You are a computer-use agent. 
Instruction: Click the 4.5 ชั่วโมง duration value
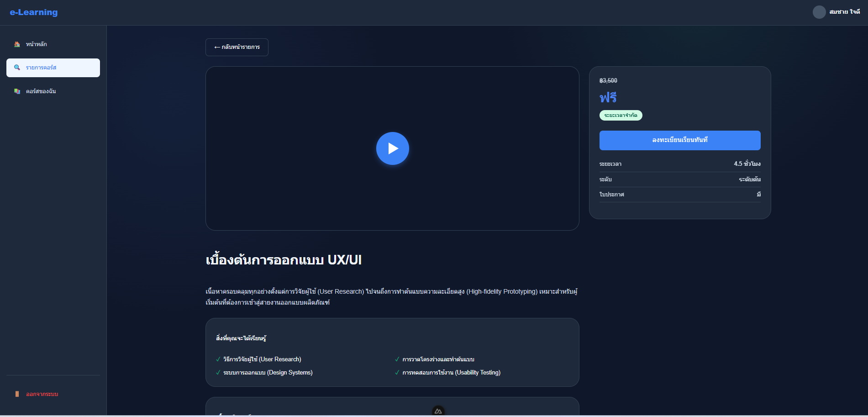click(747, 164)
